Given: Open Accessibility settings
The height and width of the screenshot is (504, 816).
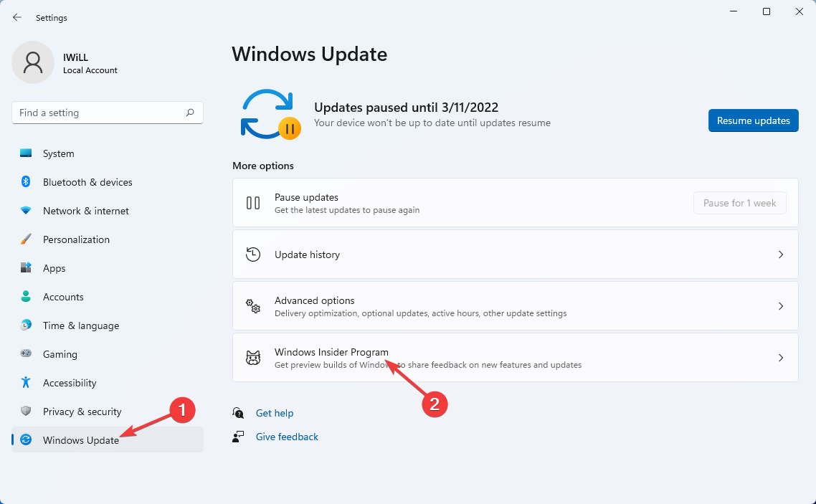Looking at the screenshot, I should tap(108, 382).
